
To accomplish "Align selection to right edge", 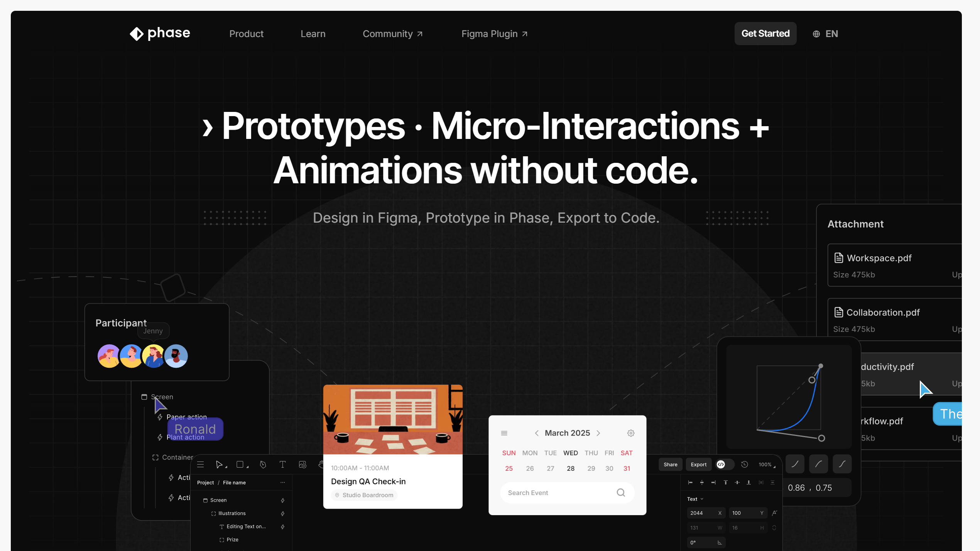I will (x=713, y=482).
